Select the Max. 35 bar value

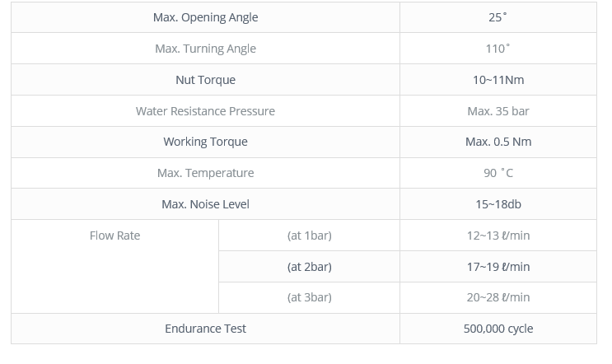498,111
